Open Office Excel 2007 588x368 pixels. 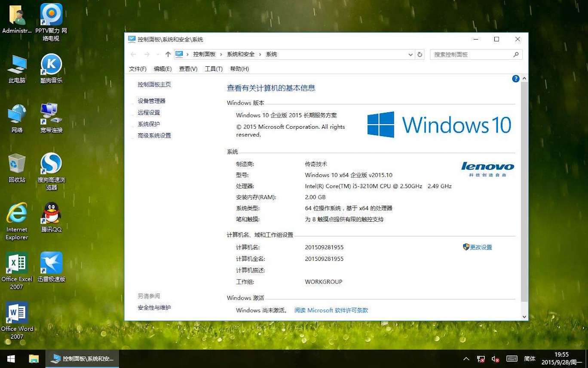pyautogui.click(x=17, y=263)
